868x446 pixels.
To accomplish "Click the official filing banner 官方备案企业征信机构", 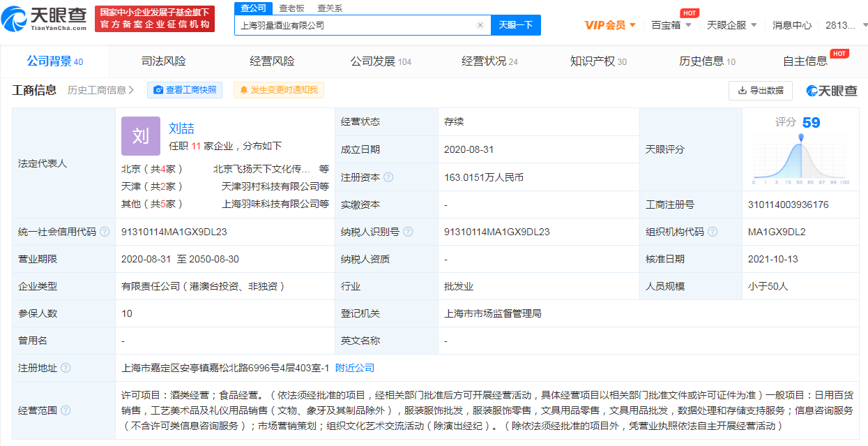I will point(154,20).
